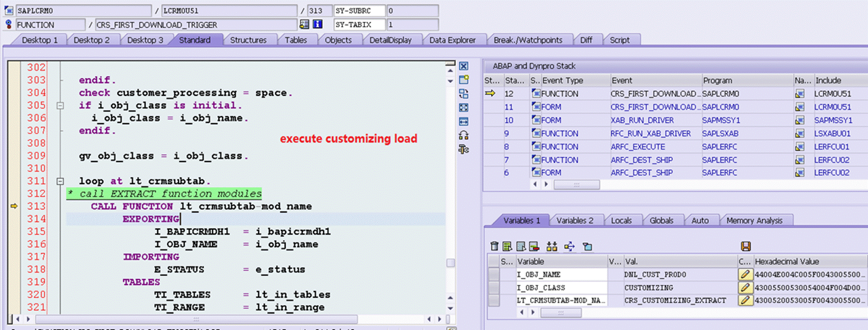868x330 pixels.
Task: Click the blue arrows icon in Variables toolbar
Action: click(570, 246)
